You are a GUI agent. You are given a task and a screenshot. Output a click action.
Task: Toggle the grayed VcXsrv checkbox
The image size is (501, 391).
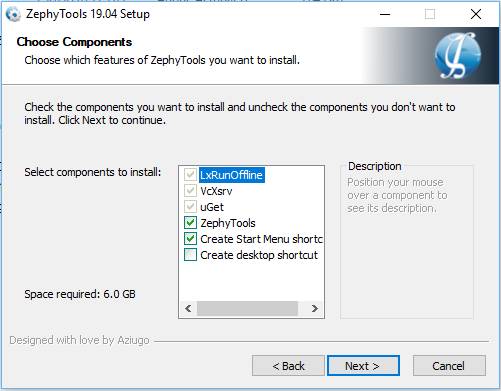(x=190, y=191)
